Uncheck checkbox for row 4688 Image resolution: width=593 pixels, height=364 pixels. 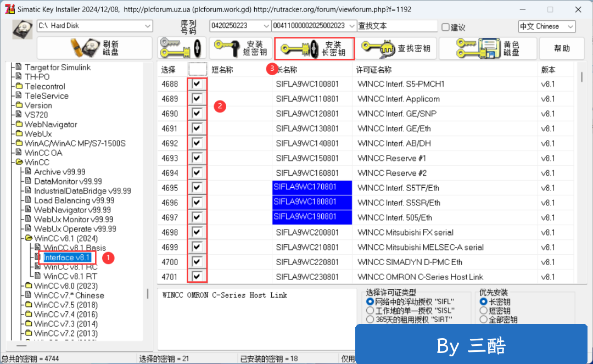click(x=197, y=83)
